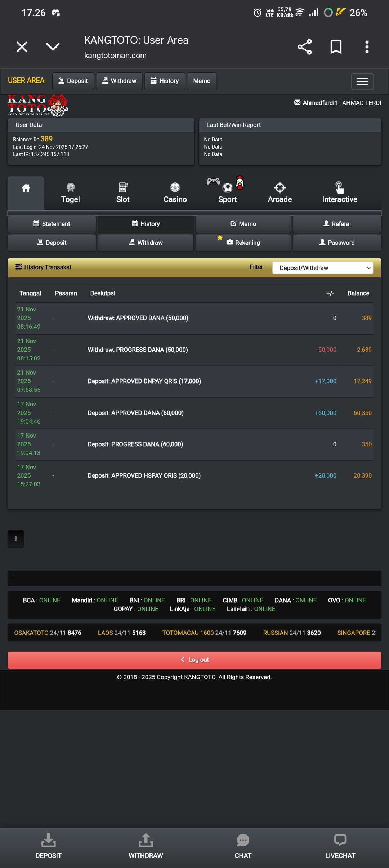The width and height of the screenshot is (389, 868).
Task: Expand the Deposit/Withdraw filter dropdown
Action: click(322, 268)
